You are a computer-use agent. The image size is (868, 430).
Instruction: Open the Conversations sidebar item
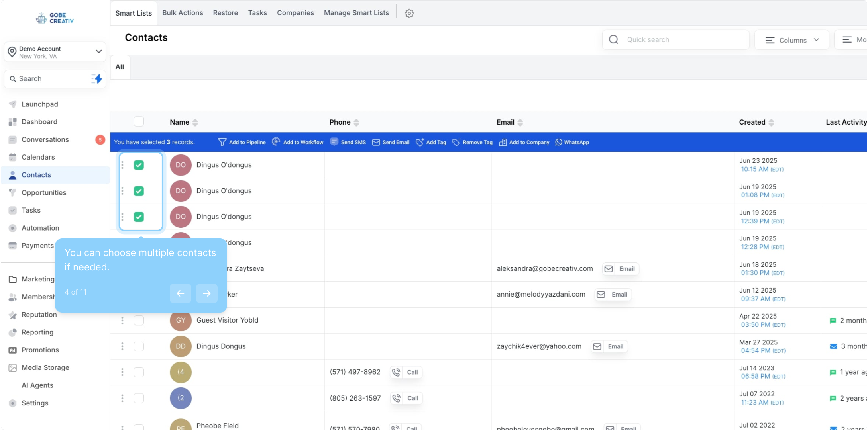click(x=45, y=139)
